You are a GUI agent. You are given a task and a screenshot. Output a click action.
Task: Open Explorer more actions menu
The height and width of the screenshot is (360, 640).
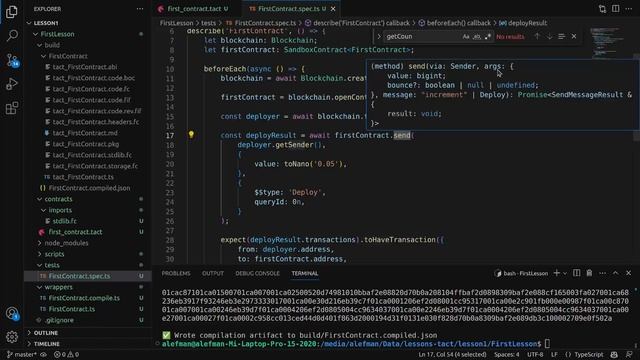pos(140,9)
